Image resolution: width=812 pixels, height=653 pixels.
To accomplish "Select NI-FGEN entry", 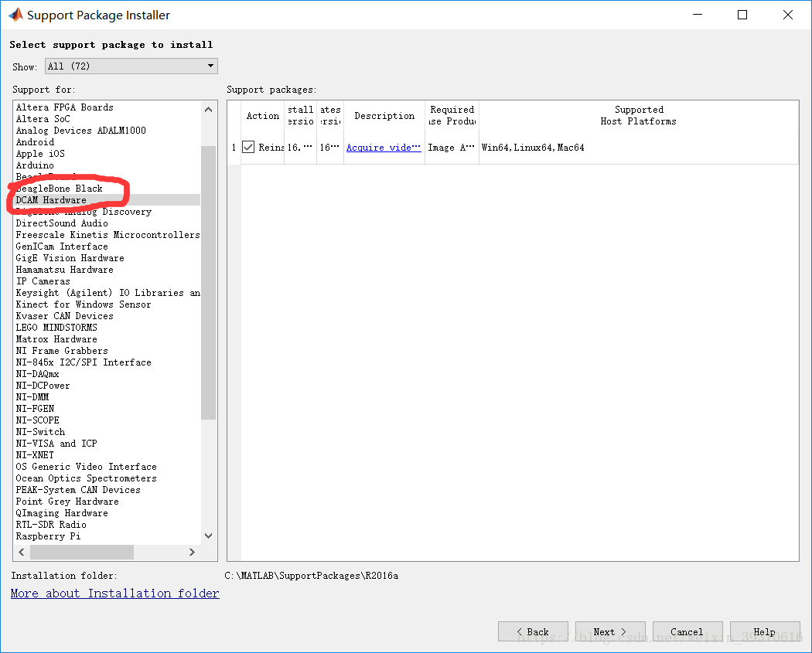I will [107, 409].
